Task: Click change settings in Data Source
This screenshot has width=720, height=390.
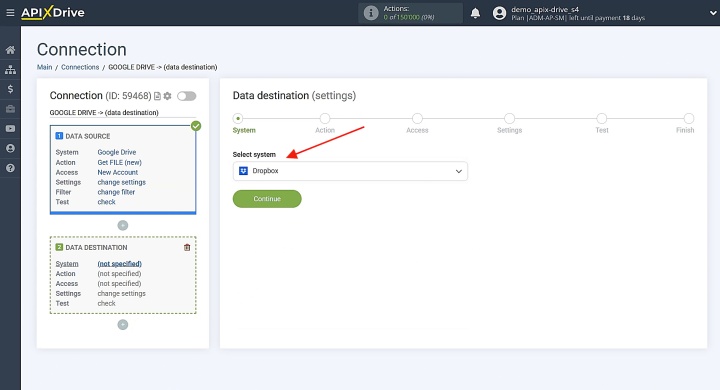Action: [x=121, y=182]
